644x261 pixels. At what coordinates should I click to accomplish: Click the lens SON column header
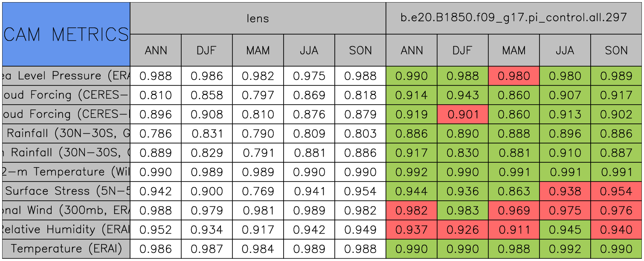[360, 50]
